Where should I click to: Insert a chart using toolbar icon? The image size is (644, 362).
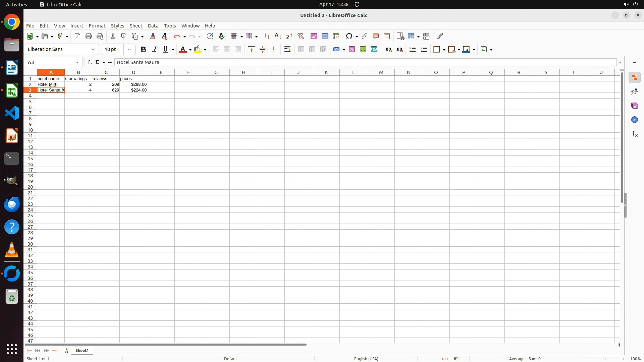click(325, 36)
